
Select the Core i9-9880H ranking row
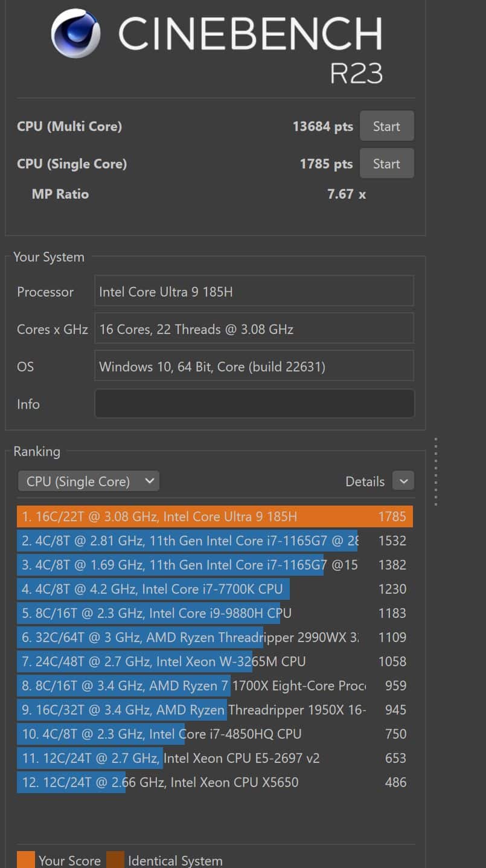pos(215,613)
